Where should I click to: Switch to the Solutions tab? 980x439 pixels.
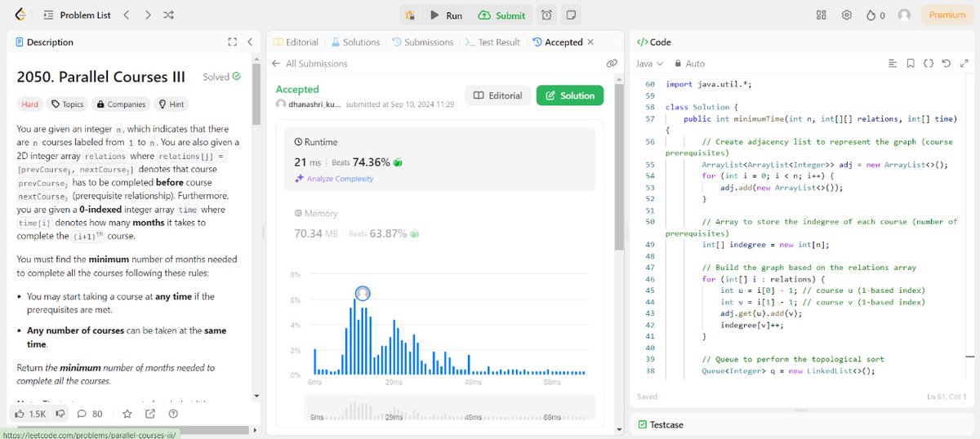click(x=355, y=42)
